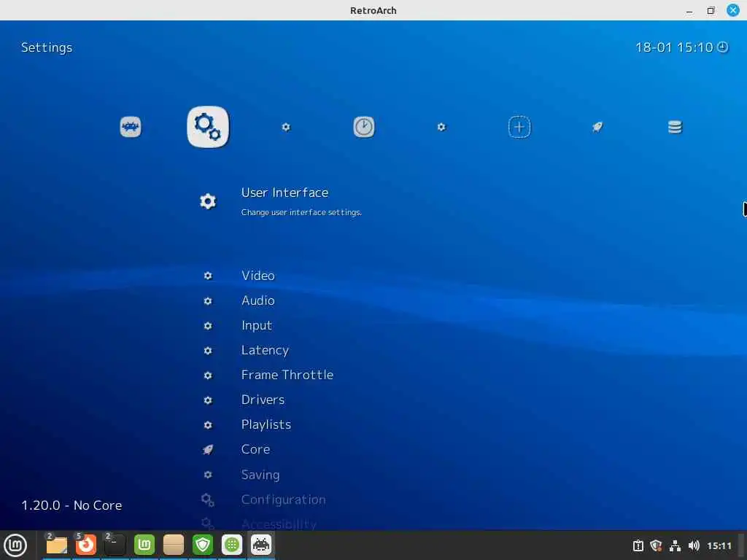The width and height of the screenshot is (747, 560).
Task: Open the tan box archive taskbar app
Action: pyautogui.click(x=174, y=545)
